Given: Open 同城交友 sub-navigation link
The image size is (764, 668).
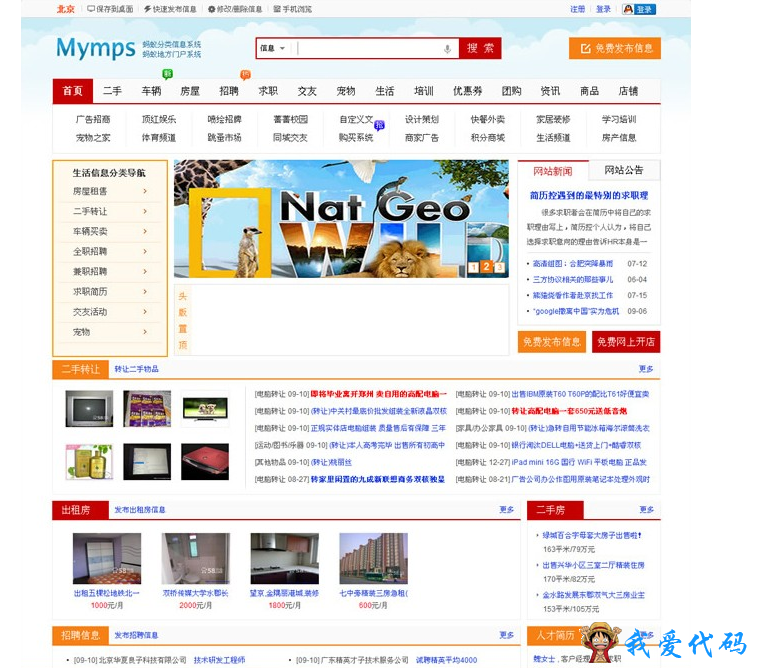Looking at the screenshot, I should coord(290,138).
